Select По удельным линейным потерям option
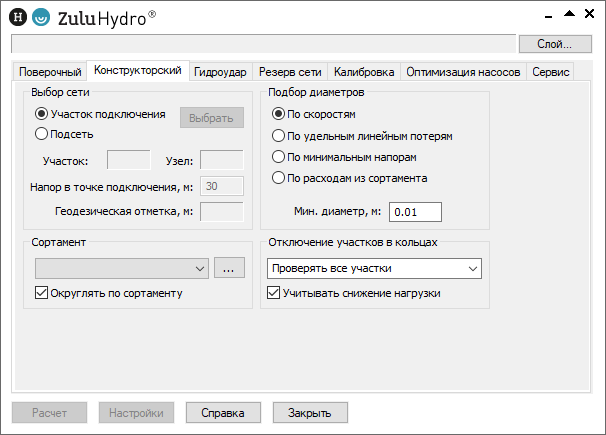The width and height of the screenshot is (606, 435). tap(279, 135)
